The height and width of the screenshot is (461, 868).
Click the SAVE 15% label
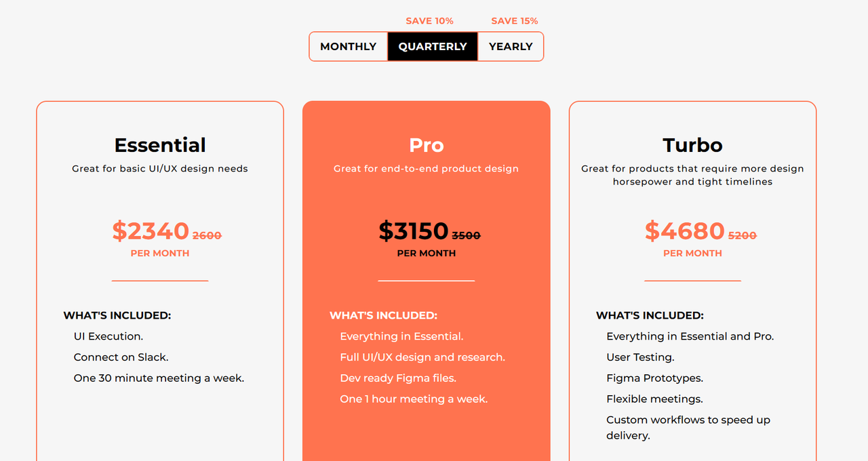[515, 21]
